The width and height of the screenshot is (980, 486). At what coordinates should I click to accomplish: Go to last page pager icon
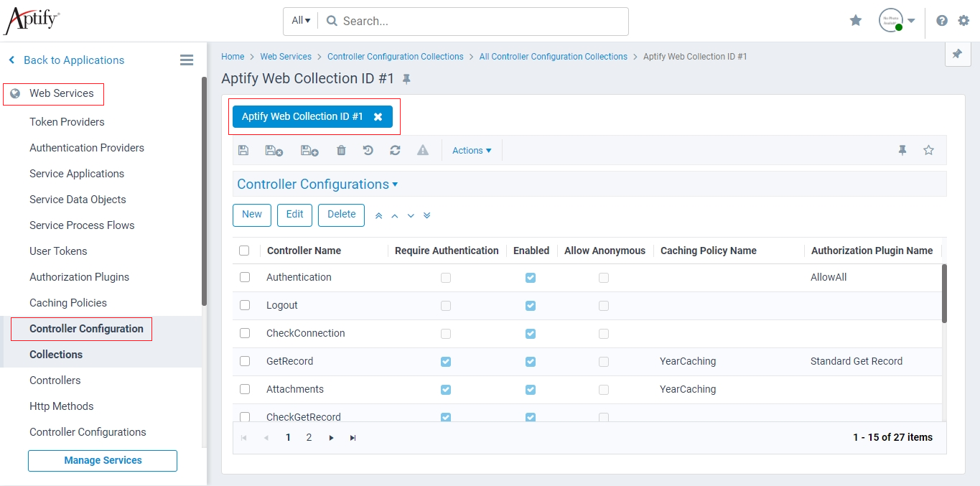tap(353, 438)
